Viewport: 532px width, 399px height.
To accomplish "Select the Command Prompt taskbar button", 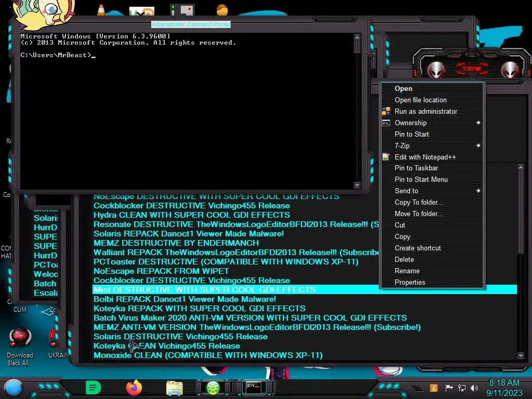I will coord(254,388).
